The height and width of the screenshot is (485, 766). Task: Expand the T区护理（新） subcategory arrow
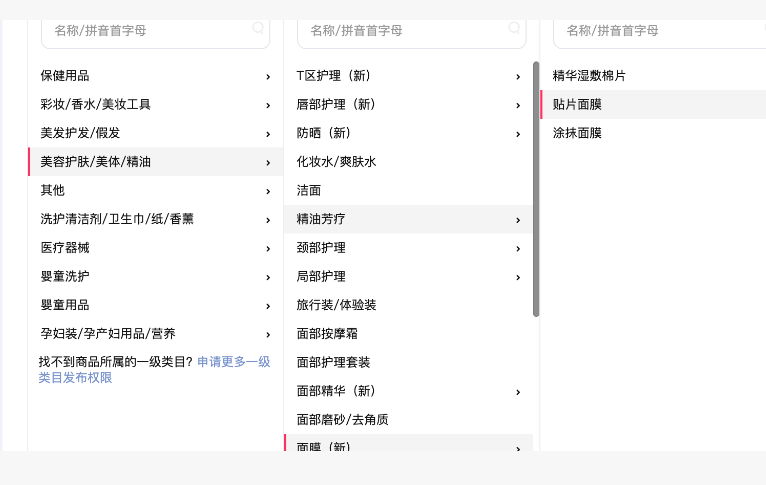point(518,76)
